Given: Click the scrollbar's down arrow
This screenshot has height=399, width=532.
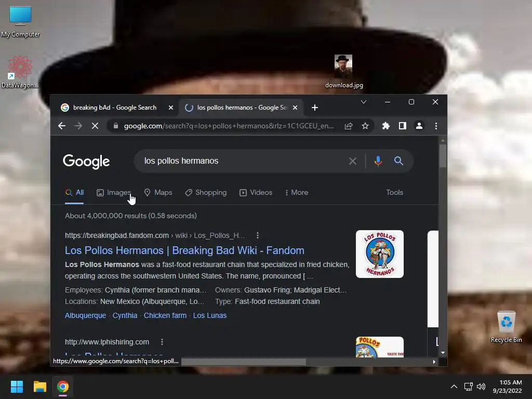Looking at the screenshot, I should click(x=443, y=353).
